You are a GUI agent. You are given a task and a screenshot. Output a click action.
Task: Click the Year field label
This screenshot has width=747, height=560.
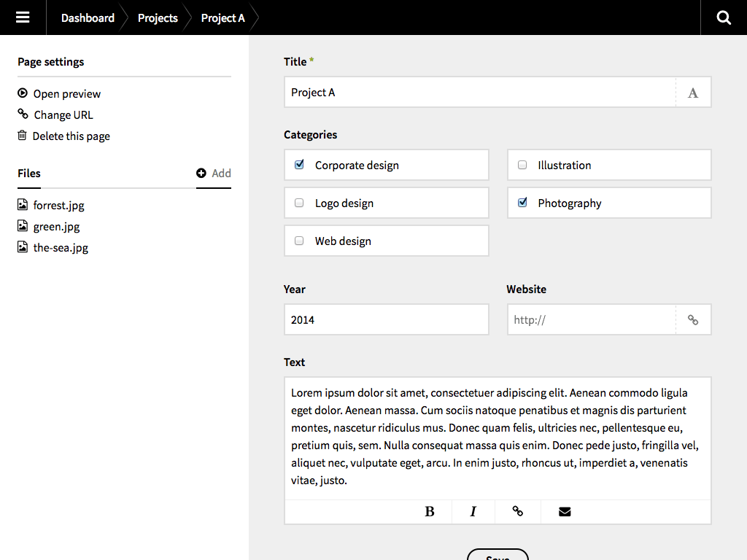point(295,289)
